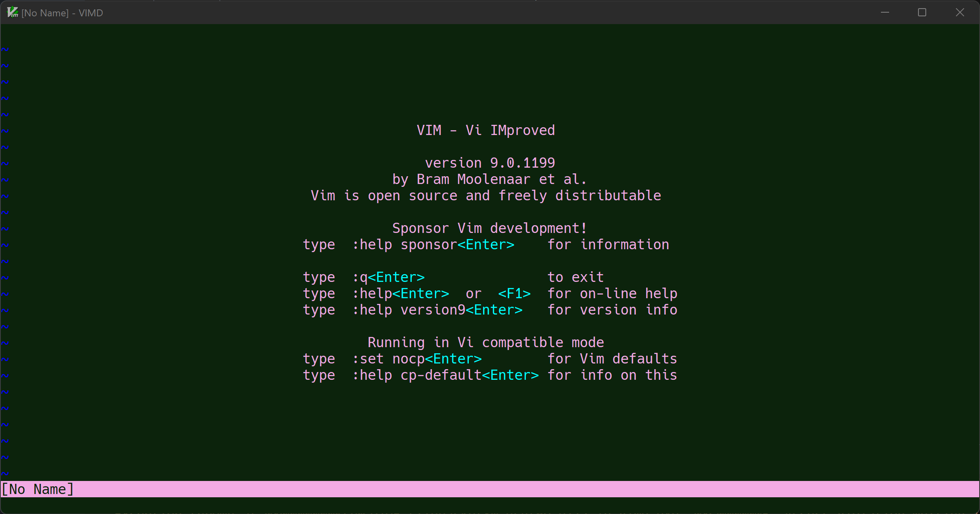This screenshot has height=514, width=980.
Task: Click the Sponsor Vim development! line
Action: point(489,228)
